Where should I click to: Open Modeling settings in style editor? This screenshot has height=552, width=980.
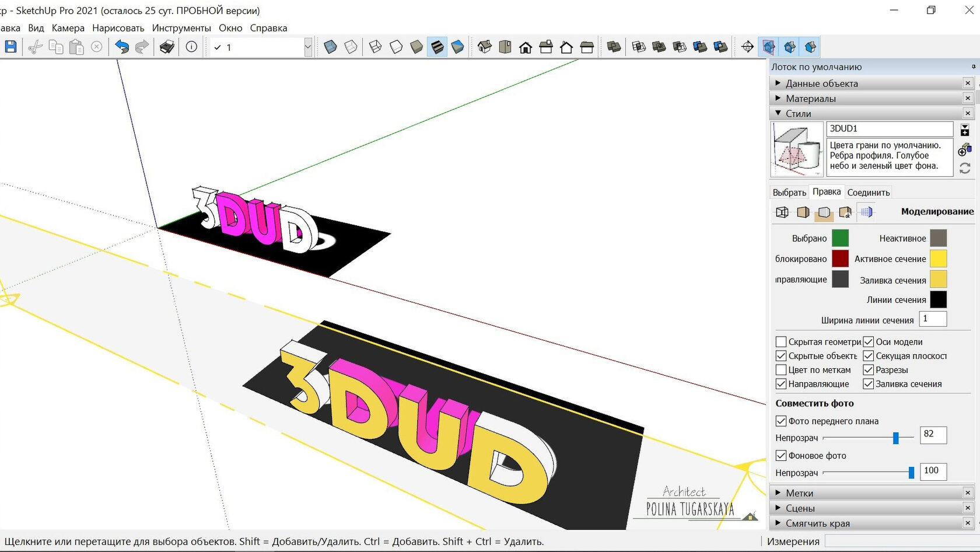(866, 212)
